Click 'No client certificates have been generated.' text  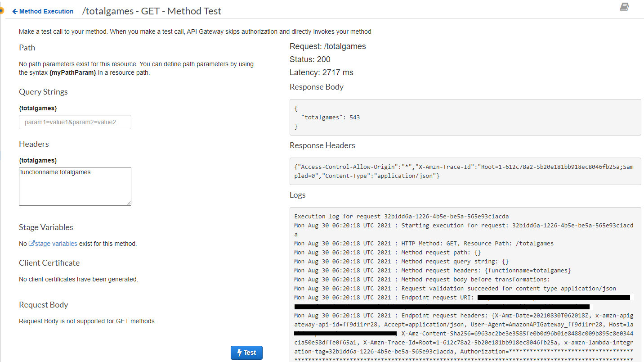(78, 279)
